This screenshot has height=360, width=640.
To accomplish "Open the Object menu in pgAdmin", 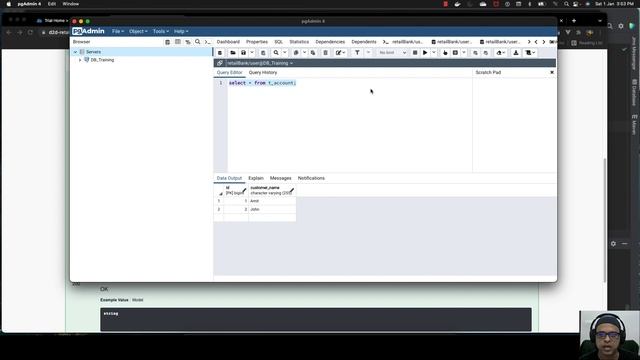I will coord(138,31).
